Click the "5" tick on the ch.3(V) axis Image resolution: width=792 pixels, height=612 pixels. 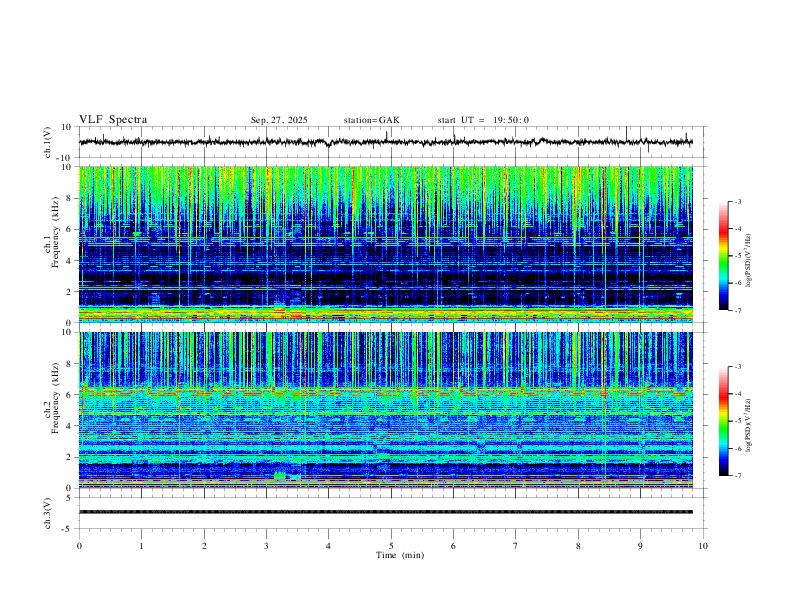pyautogui.click(x=69, y=498)
